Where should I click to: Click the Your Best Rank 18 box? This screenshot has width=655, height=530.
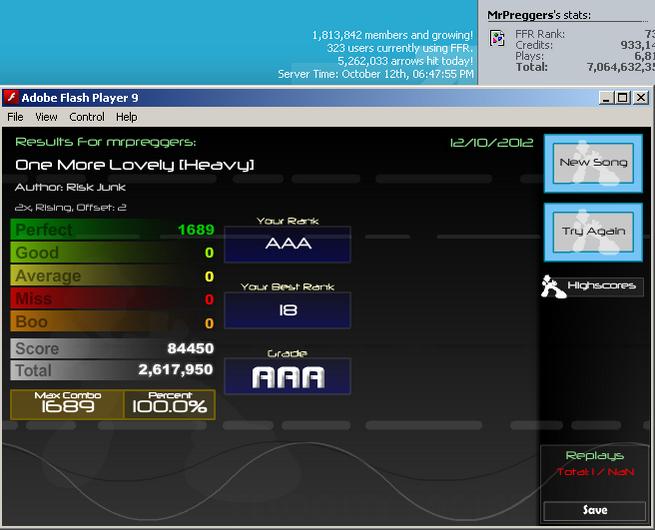tap(287, 310)
